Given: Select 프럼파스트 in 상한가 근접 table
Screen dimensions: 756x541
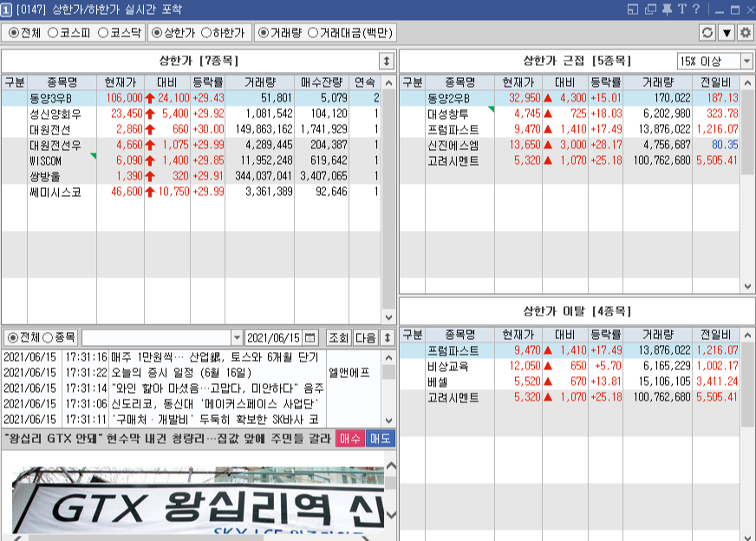Looking at the screenshot, I should [x=570, y=129].
